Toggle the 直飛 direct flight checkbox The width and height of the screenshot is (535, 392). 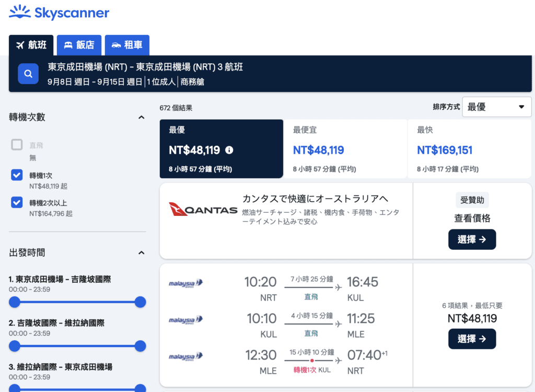click(17, 145)
